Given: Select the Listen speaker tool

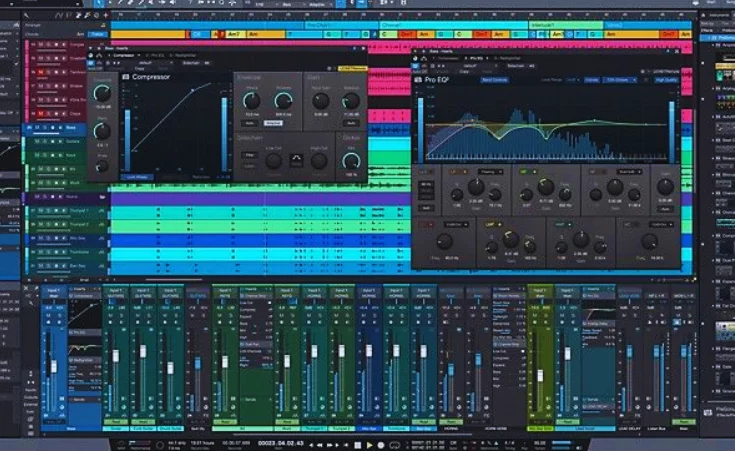Looking at the screenshot, I should click(x=173, y=3).
